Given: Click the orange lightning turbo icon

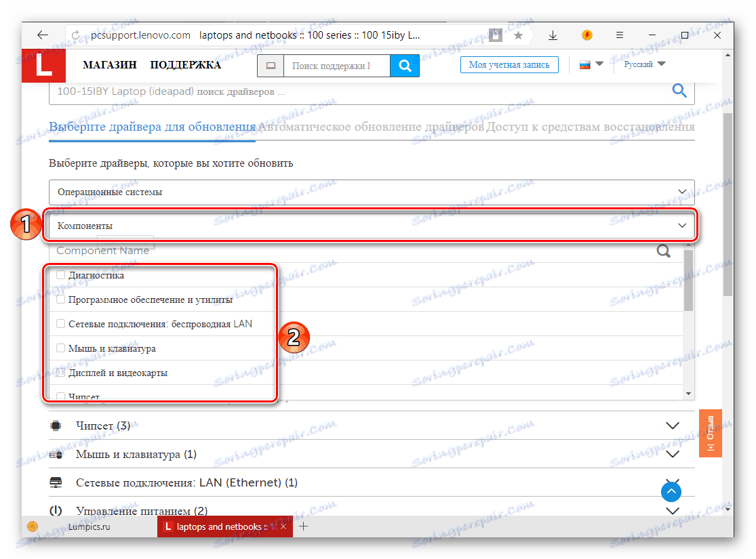Looking at the screenshot, I should (586, 35).
